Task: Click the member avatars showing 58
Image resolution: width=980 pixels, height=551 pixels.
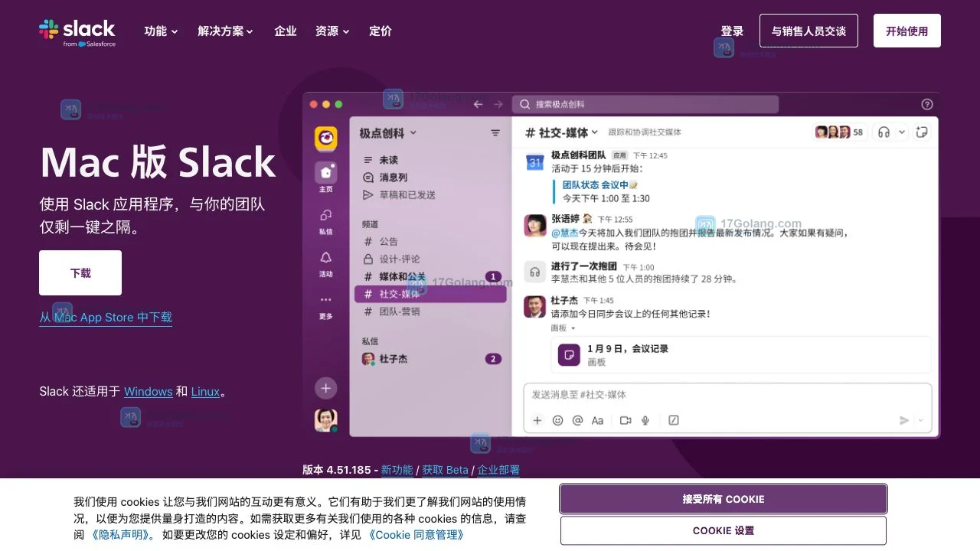Action: (840, 132)
